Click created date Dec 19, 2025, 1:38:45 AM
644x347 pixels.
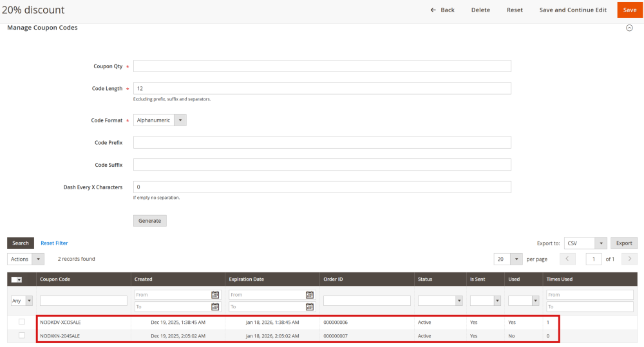pos(178,323)
